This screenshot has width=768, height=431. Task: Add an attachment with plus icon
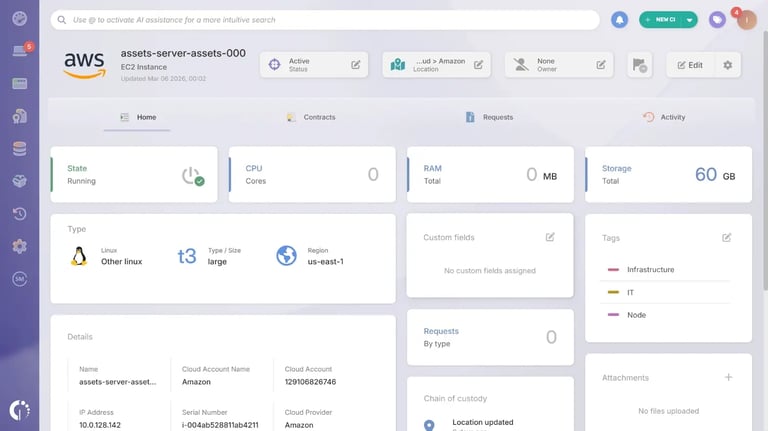(x=728, y=377)
